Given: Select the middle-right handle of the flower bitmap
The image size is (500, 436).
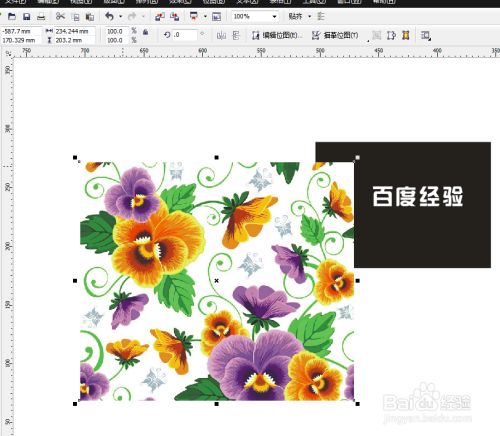Looking at the screenshot, I should (358, 281).
